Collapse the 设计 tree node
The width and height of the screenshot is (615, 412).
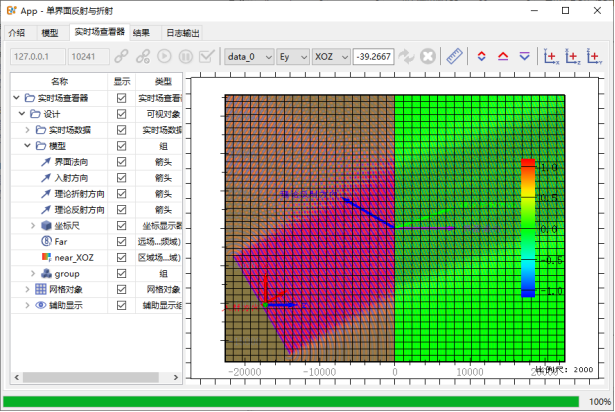coord(22,113)
